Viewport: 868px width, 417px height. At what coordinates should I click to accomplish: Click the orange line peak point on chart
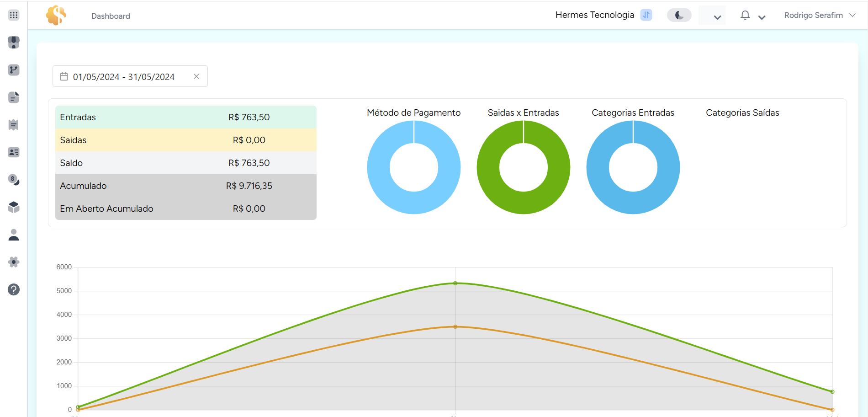(455, 327)
